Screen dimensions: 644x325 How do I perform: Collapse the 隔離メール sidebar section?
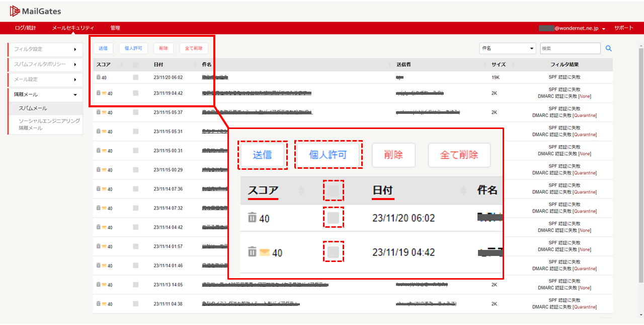45,95
